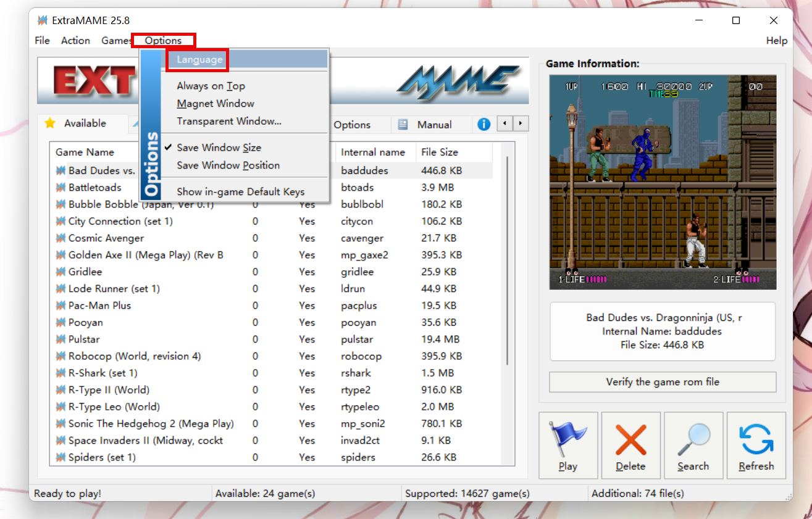Screen dimensions: 812x519
Task: Enable Magnet Window option
Action: point(215,104)
